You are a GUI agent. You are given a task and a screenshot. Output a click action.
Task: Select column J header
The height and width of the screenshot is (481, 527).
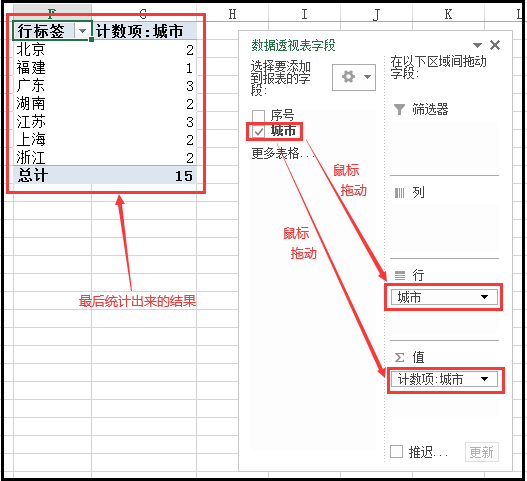coord(376,14)
